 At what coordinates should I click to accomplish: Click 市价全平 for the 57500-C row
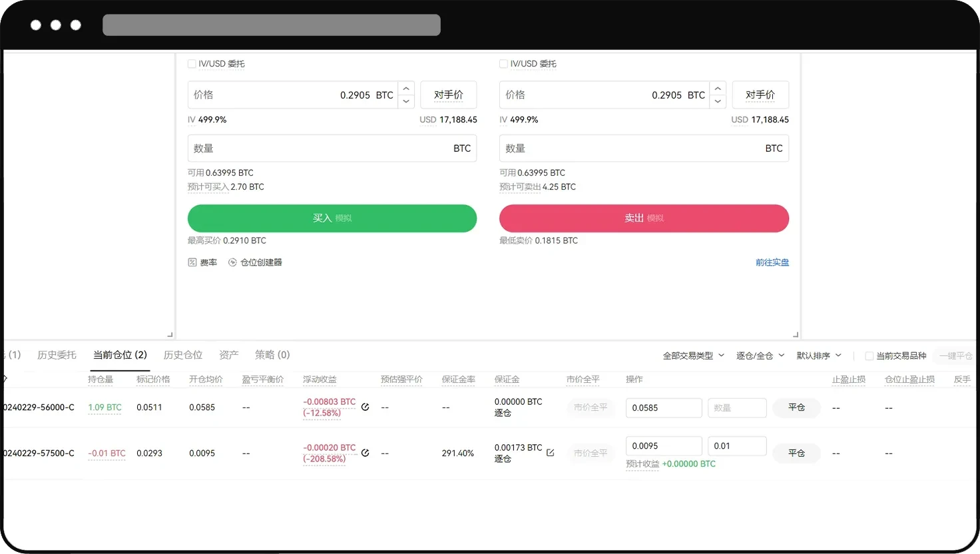click(x=591, y=453)
